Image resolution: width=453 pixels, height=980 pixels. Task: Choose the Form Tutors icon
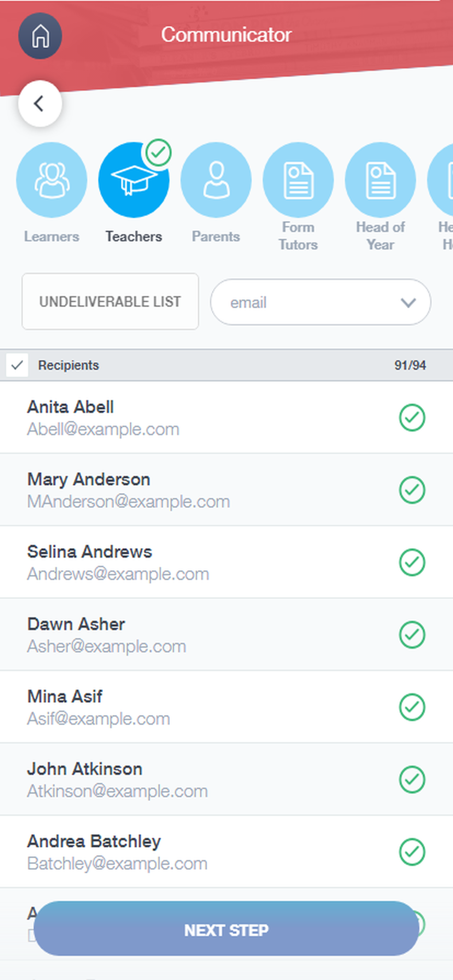click(x=298, y=180)
